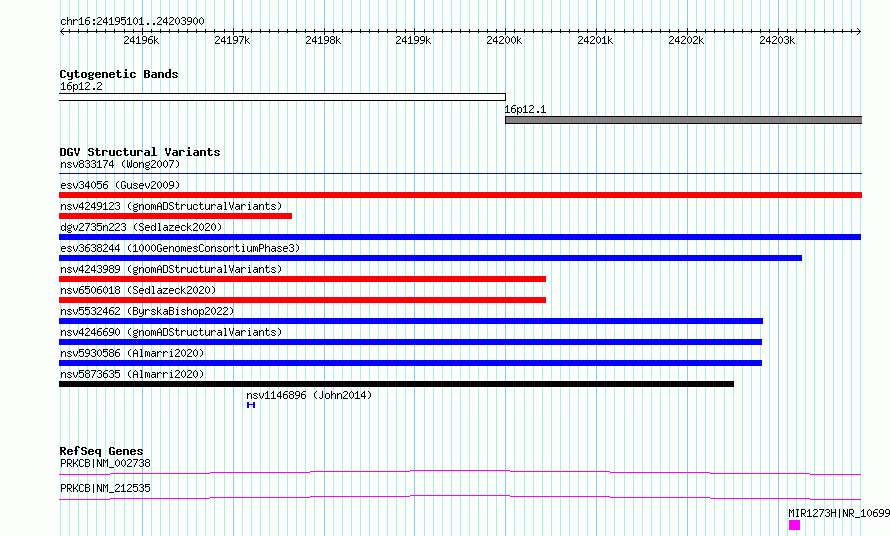Click the nsv1146896 (John2014) label
Screen dimensions: 890x536
coord(309,395)
